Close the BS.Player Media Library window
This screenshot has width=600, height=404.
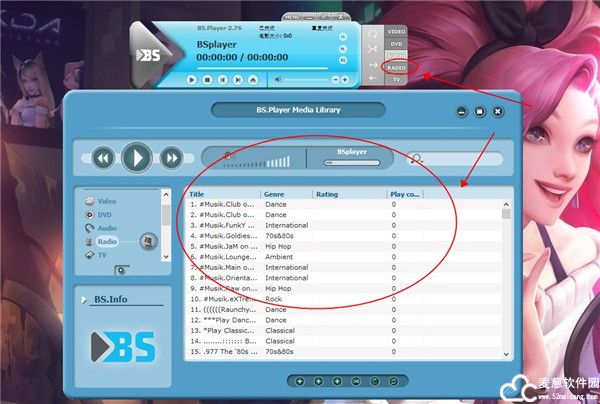coord(497,112)
